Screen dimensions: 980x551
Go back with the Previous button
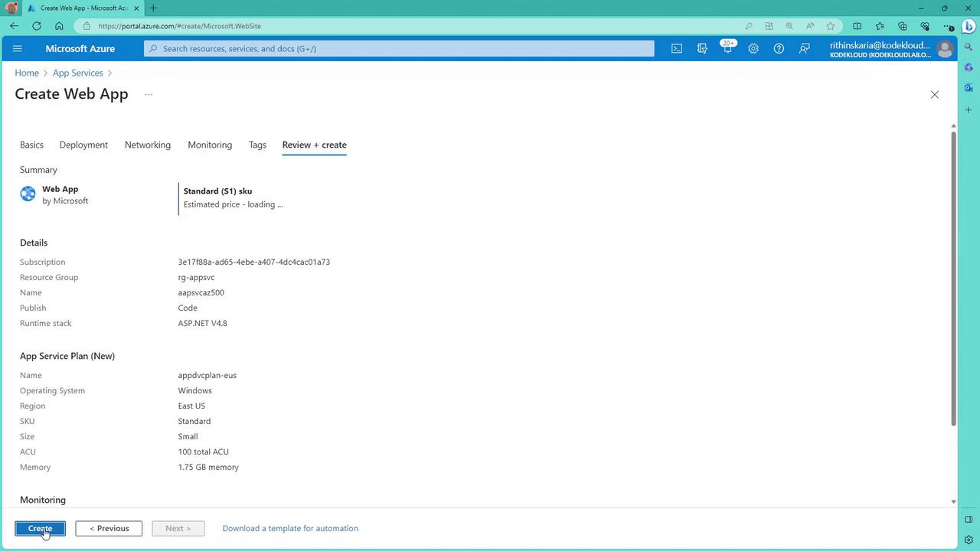(109, 528)
